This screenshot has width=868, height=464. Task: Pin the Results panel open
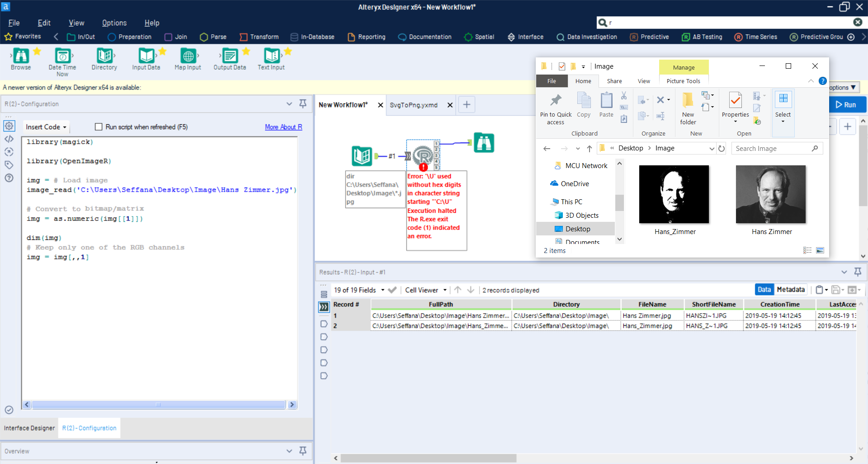858,272
